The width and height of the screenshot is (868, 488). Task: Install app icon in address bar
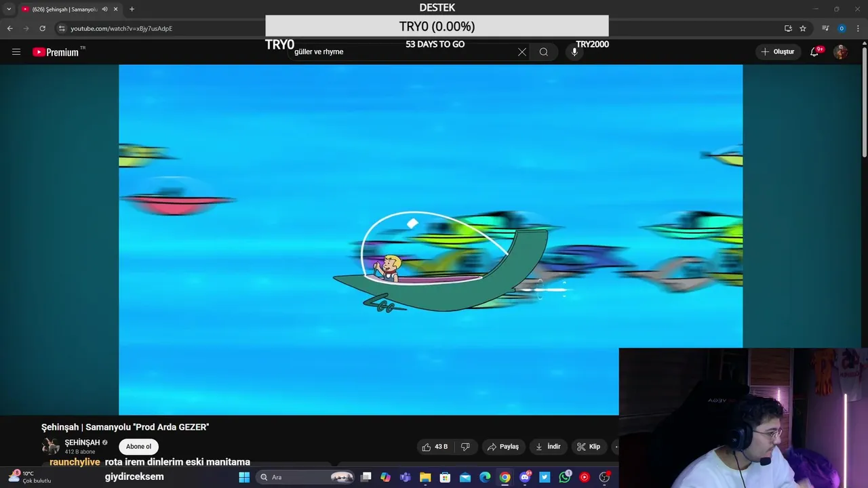[x=788, y=28]
